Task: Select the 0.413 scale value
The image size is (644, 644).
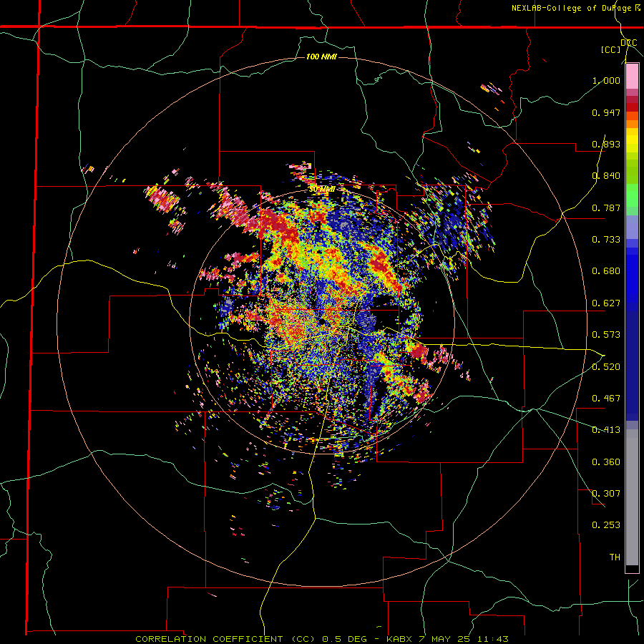Action: 606,430
